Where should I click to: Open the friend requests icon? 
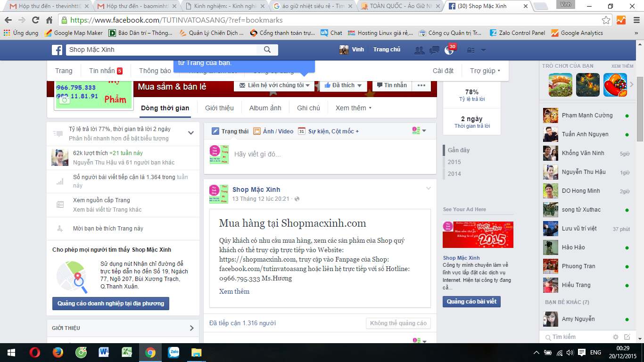[419, 50]
